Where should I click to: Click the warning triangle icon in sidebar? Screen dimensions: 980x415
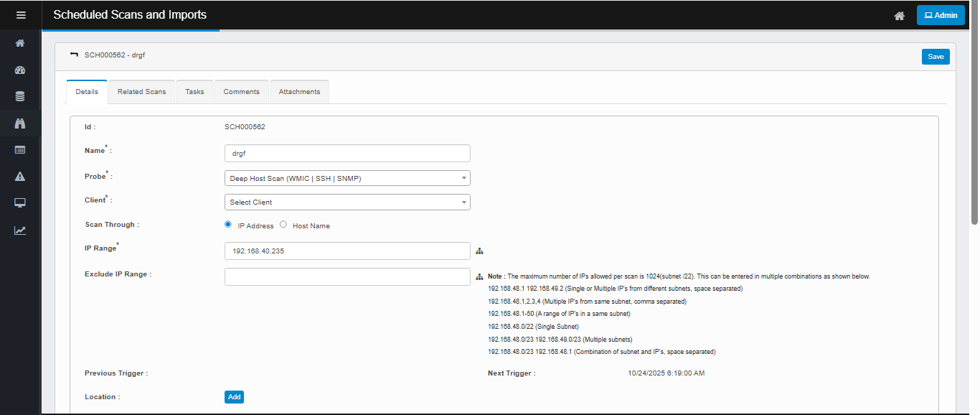pyautogui.click(x=20, y=177)
